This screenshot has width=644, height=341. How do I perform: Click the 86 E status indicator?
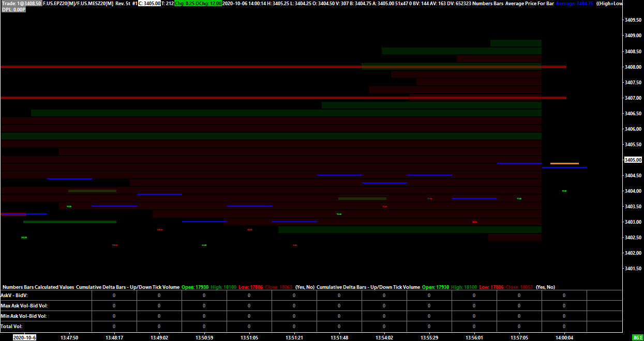click(x=638, y=337)
